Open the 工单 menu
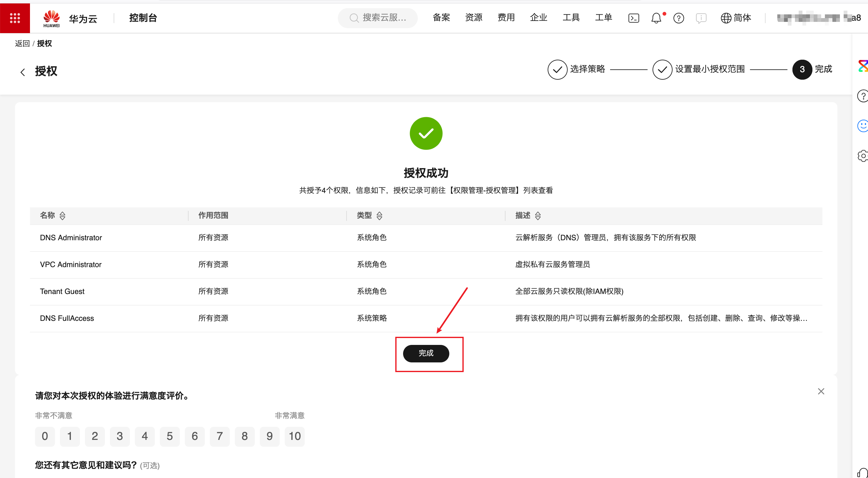 pyautogui.click(x=604, y=17)
